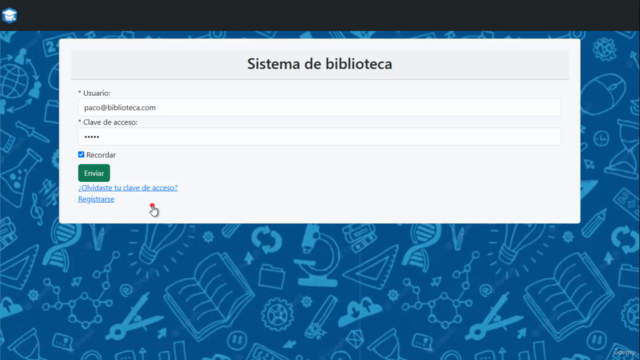
Task: Click the library logo icon in navbar
Action: [x=9, y=16]
